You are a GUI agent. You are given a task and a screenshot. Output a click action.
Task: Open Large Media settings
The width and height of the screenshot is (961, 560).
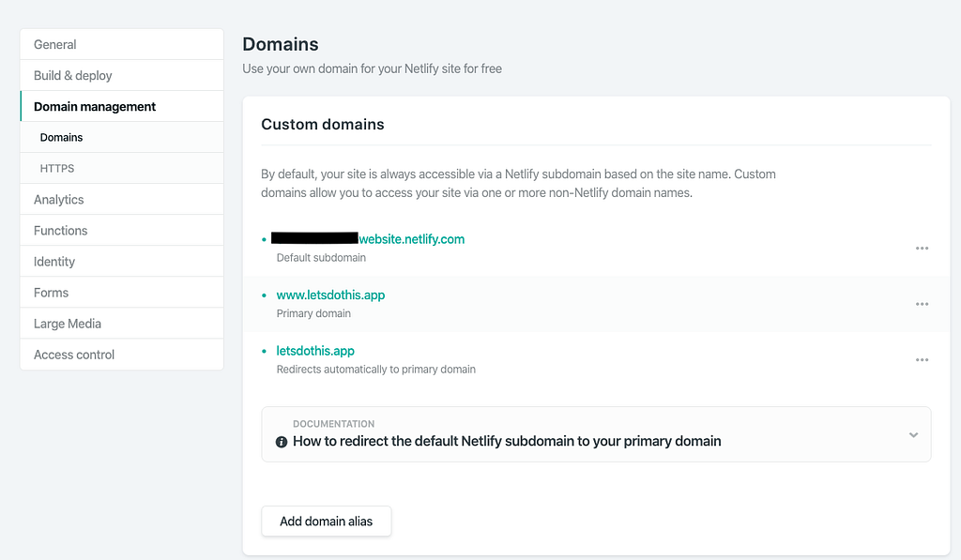point(121,324)
